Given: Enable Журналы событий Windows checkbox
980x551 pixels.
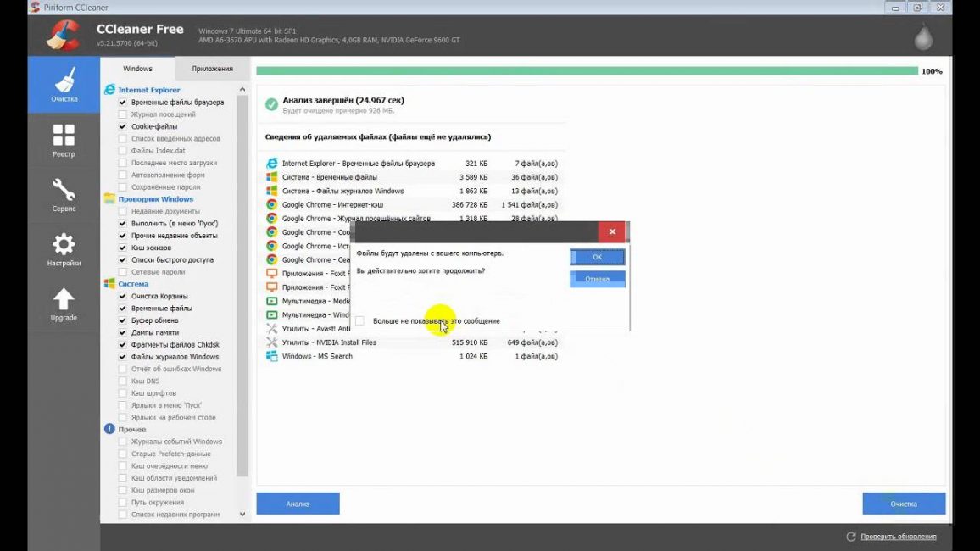Looking at the screenshot, I should click(122, 442).
